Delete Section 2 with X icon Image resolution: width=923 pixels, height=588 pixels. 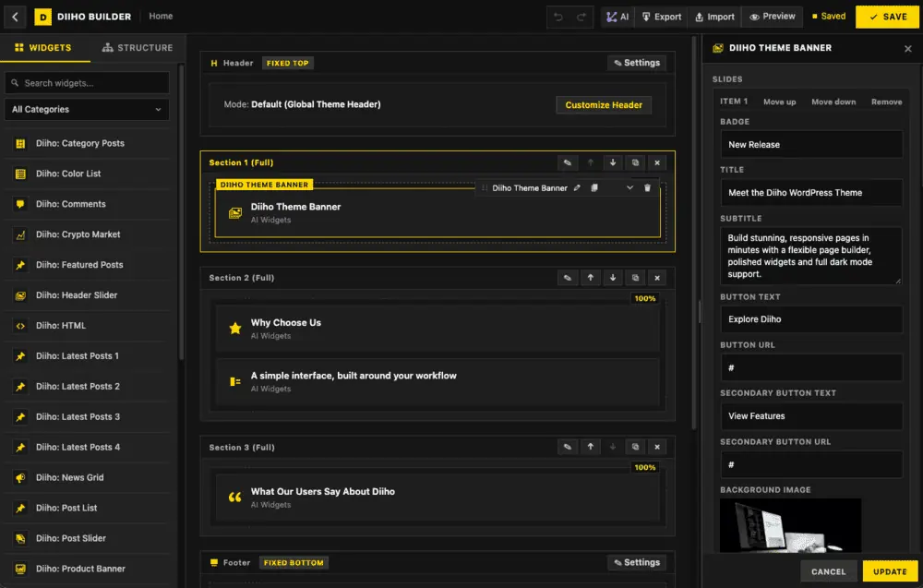(x=657, y=278)
